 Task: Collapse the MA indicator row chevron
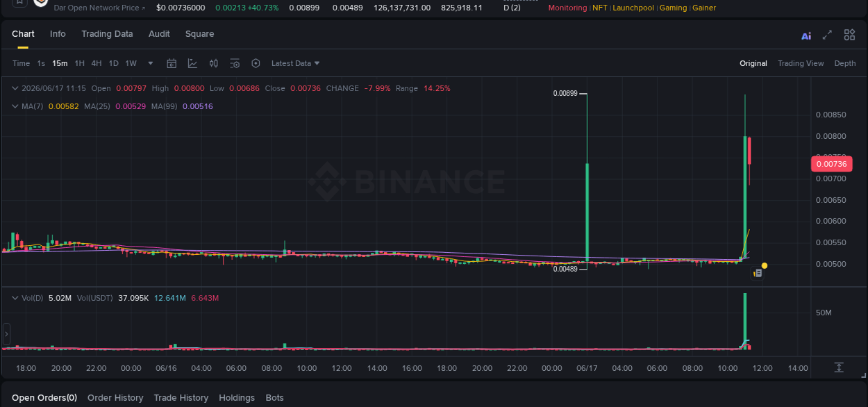click(15, 106)
